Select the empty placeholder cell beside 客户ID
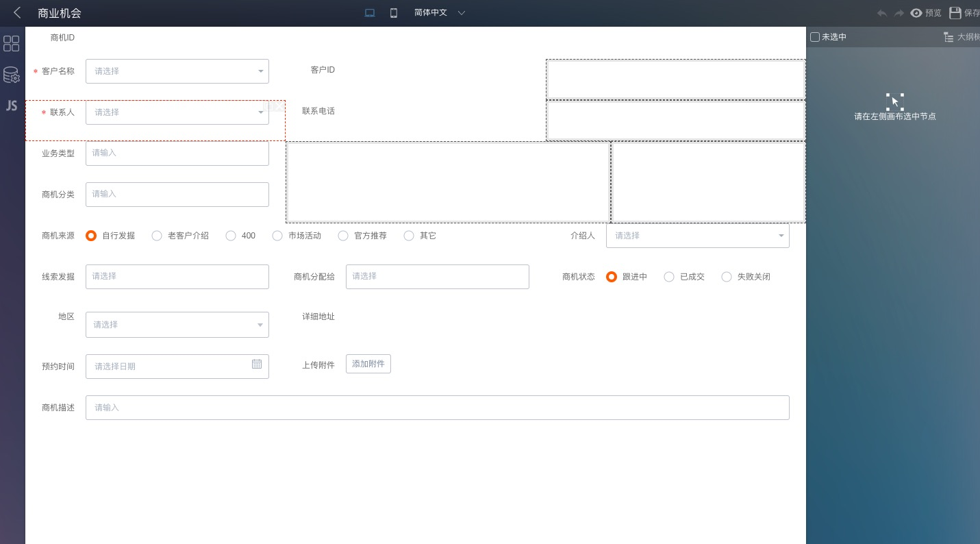 676,79
